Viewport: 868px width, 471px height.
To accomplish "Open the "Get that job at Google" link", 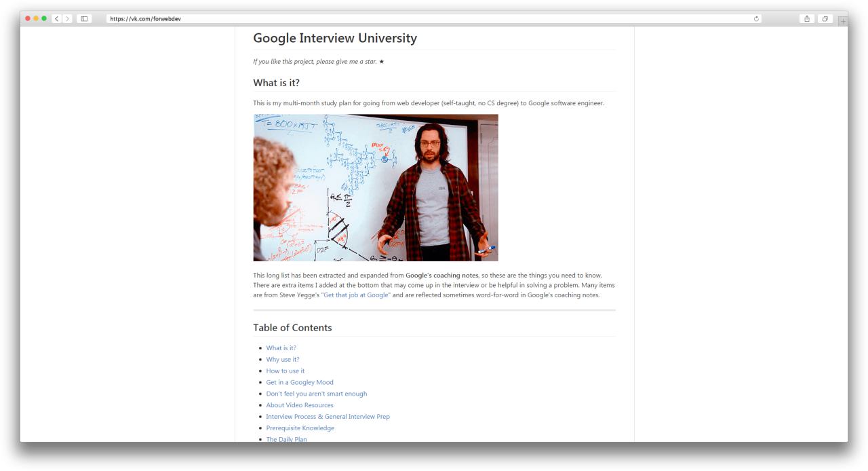I will click(x=355, y=295).
